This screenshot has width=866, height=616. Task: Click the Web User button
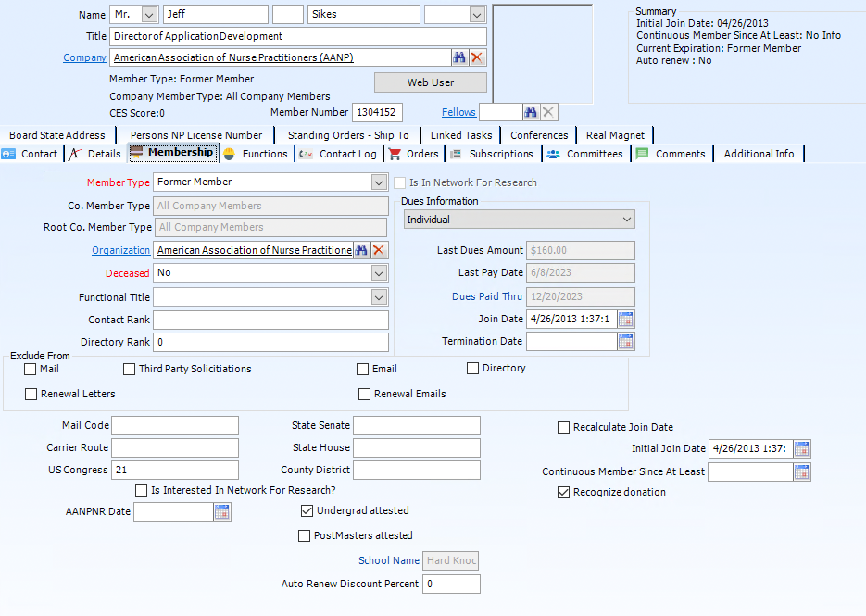(x=430, y=82)
